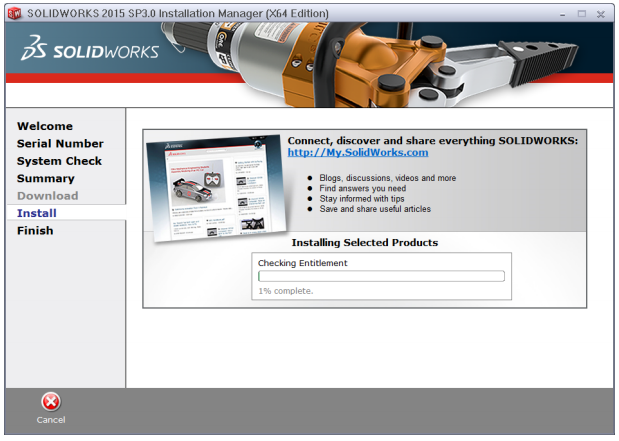
Task: Maximize the Installation Manager window
Action: [581, 14]
